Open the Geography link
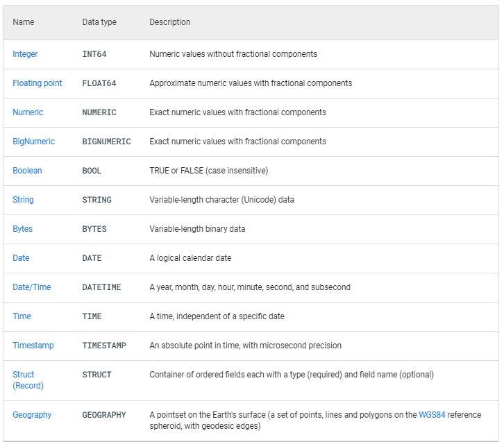The height and width of the screenshot is (442, 504). pyautogui.click(x=32, y=415)
